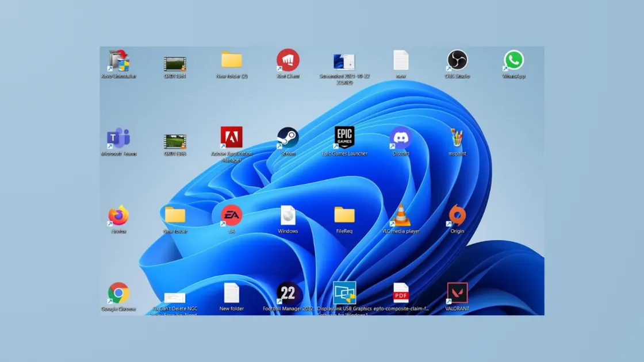Launch Origin
Screen dimensions: 644x362
click(x=457, y=215)
